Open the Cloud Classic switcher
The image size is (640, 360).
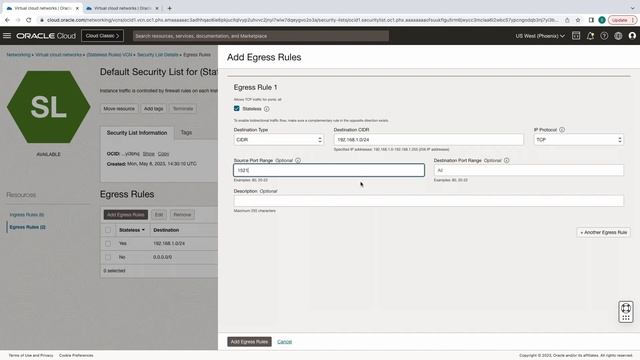102,36
